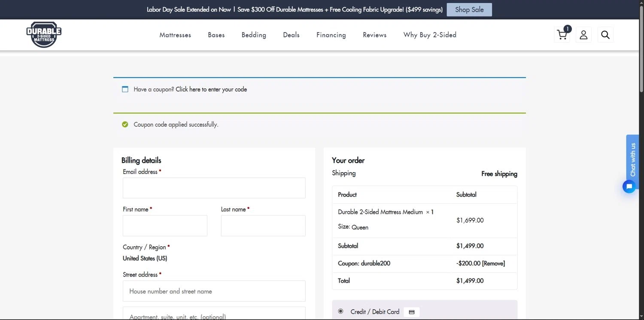Image resolution: width=644 pixels, height=320 pixels.
Task: Open the blue chat bubble icon
Action: pyautogui.click(x=629, y=187)
